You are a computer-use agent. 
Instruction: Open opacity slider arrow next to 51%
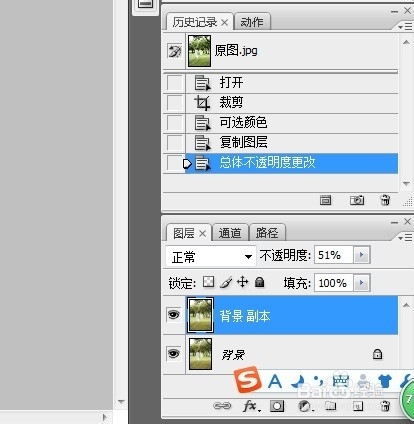[x=362, y=255]
